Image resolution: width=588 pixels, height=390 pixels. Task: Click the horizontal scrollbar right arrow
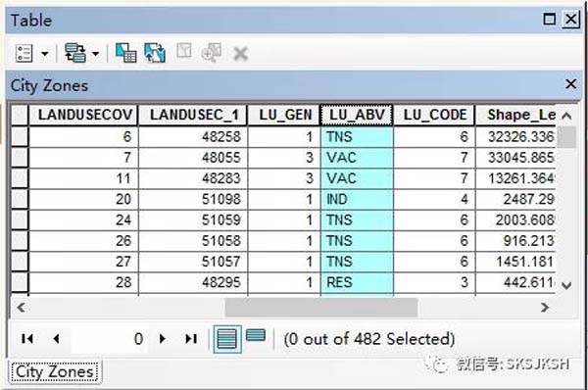click(x=545, y=308)
